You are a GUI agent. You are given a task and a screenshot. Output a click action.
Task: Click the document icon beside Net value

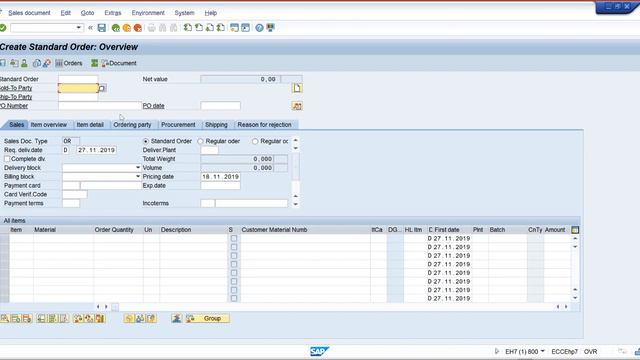[297, 88]
